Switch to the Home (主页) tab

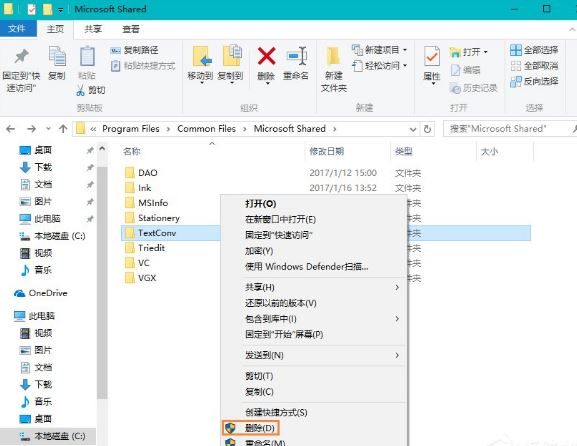click(x=55, y=29)
